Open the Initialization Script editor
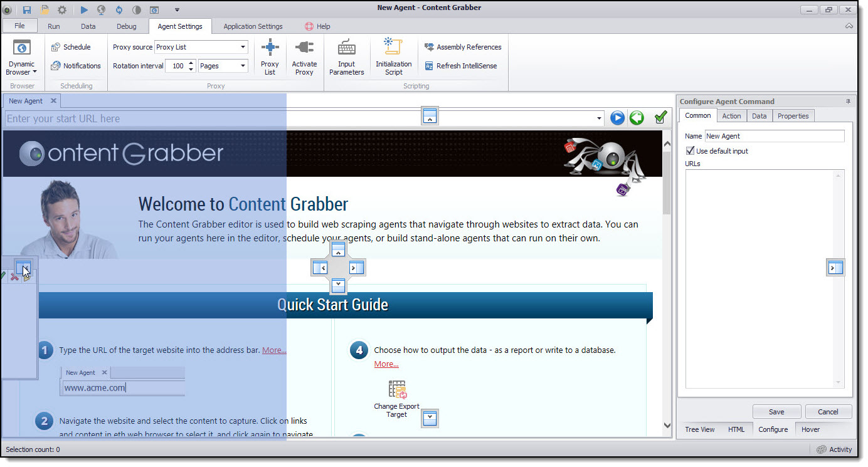 coord(394,58)
